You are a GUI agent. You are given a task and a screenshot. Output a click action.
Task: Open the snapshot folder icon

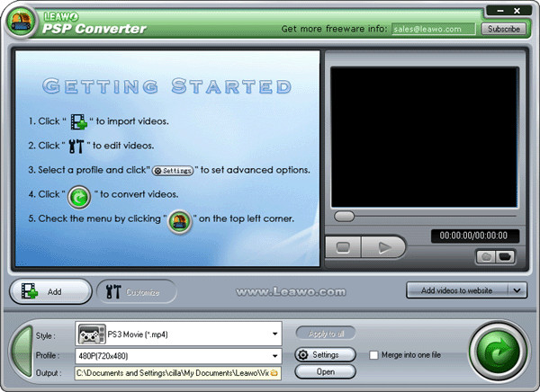(505, 257)
